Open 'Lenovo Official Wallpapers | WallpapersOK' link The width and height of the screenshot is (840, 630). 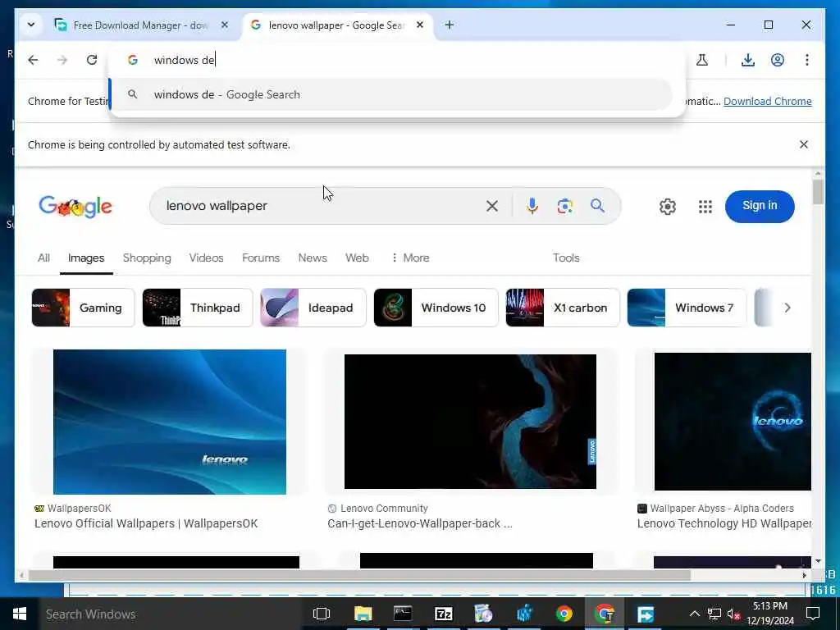[146, 523]
